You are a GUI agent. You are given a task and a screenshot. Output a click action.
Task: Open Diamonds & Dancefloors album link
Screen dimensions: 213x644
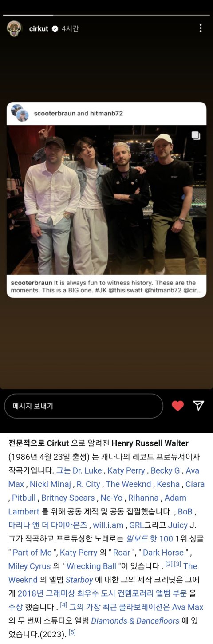pyautogui.click(x=135, y=621)
